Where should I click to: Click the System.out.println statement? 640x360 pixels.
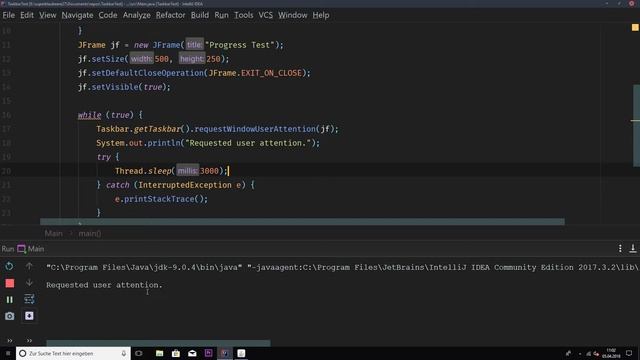208,143
